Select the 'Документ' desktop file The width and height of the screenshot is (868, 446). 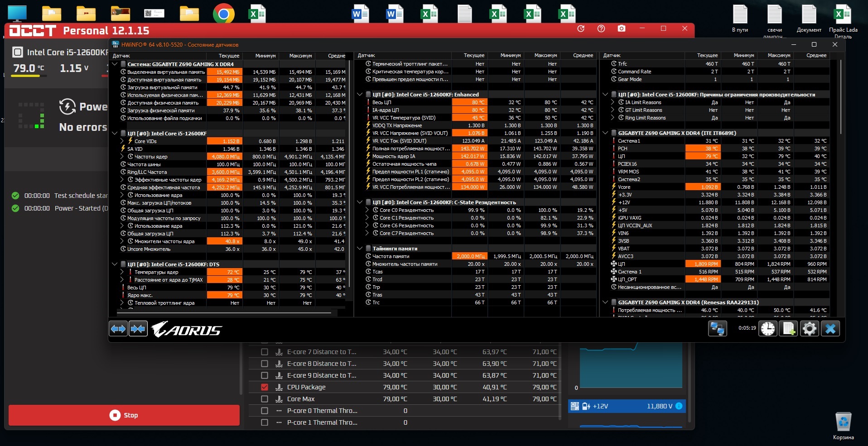pos(809,19)
